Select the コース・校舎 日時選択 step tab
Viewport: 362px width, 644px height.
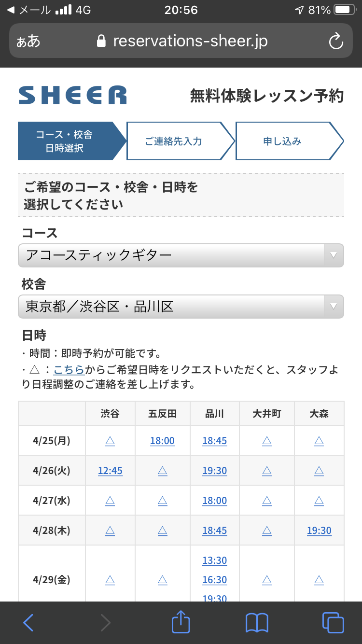(71, 141)
